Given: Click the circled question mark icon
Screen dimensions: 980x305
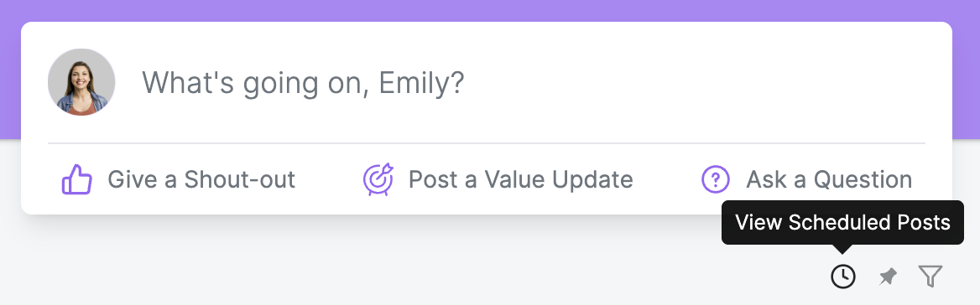Looking at the screenshot, I should 717,179.
